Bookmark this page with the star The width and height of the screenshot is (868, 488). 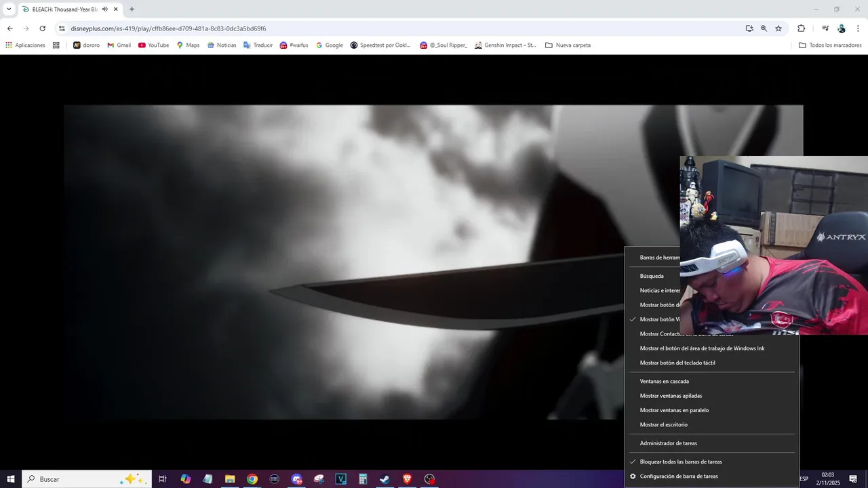point(778,28)
